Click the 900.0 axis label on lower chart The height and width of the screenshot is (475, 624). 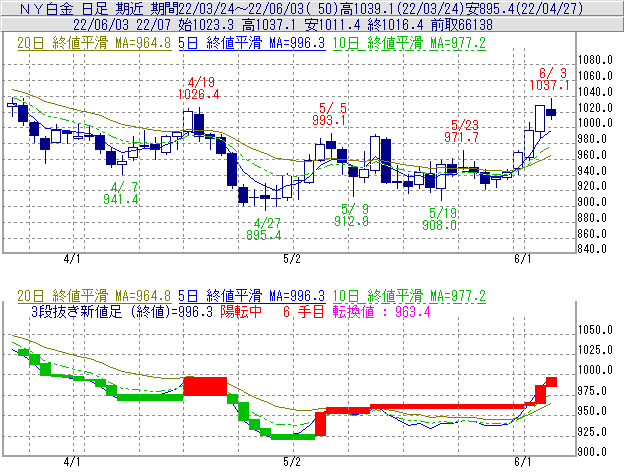592,452
